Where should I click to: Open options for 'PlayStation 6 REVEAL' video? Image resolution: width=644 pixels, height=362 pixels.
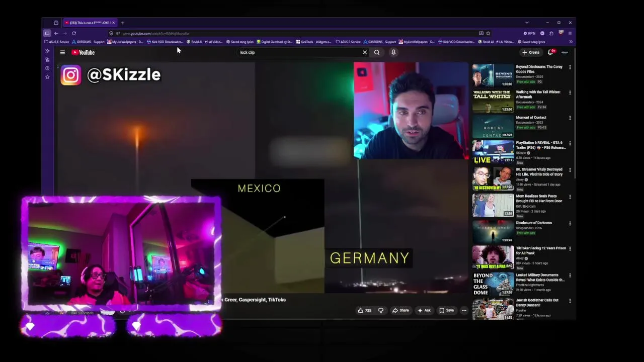(x=570, y=143)
